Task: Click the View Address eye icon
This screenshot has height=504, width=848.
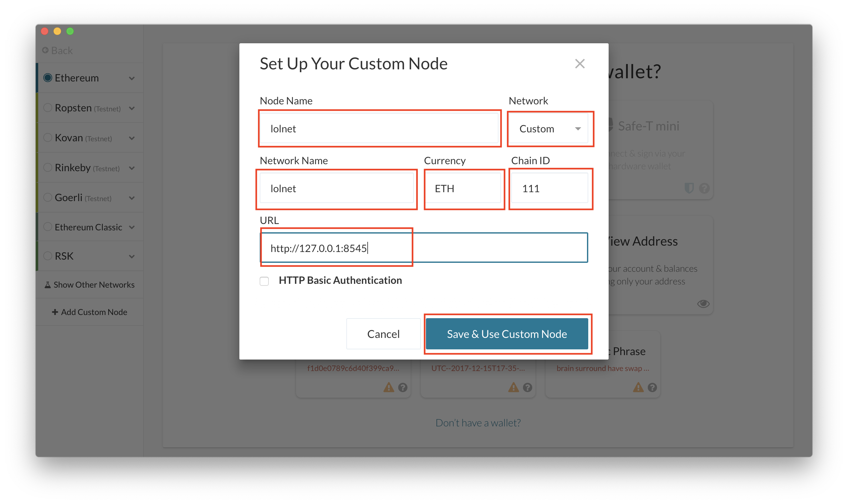Action: tap(703, 304)
